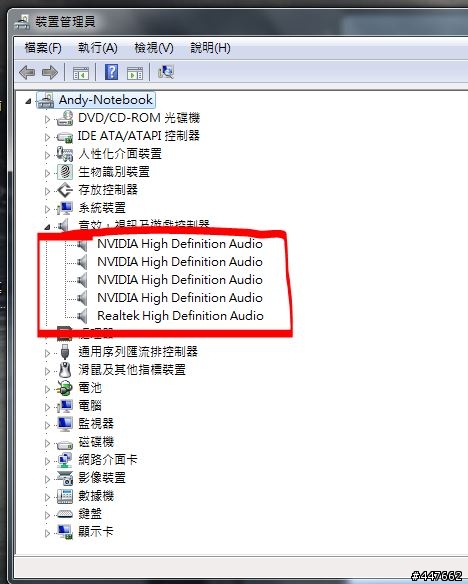
Task: Click the 存放控制器 icon
Action: point(65,190)
